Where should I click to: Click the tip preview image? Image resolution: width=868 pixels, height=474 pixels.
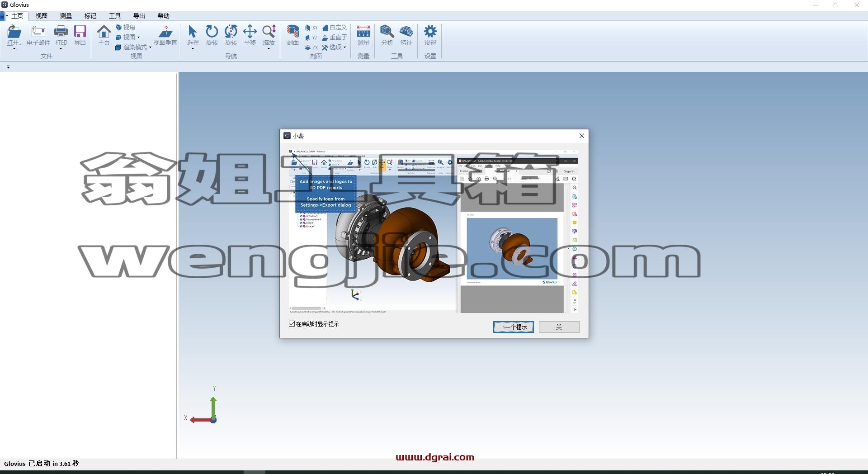(x=434, y=232)
